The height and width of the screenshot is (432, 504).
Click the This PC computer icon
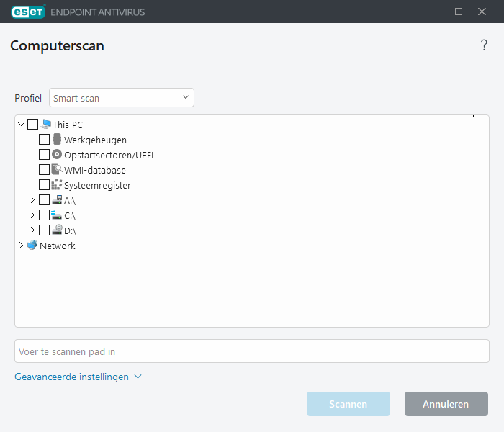pos(46,125)
